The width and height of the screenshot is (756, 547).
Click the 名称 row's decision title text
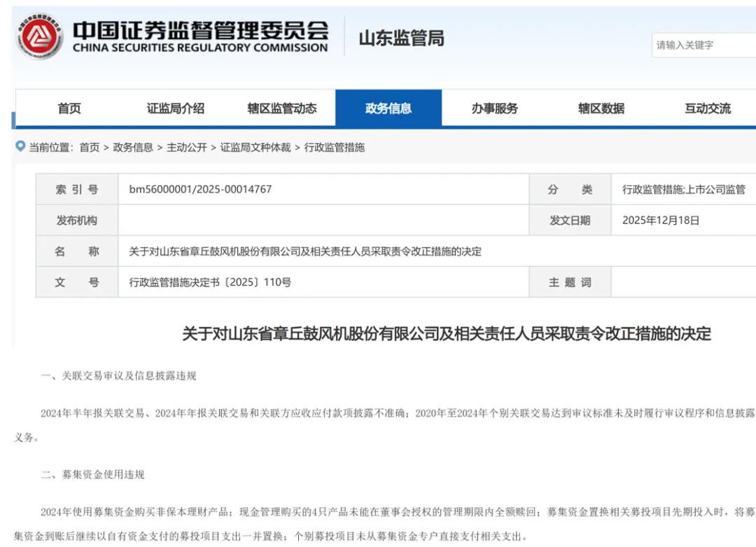pyautogui.click(x=305, y=251)
